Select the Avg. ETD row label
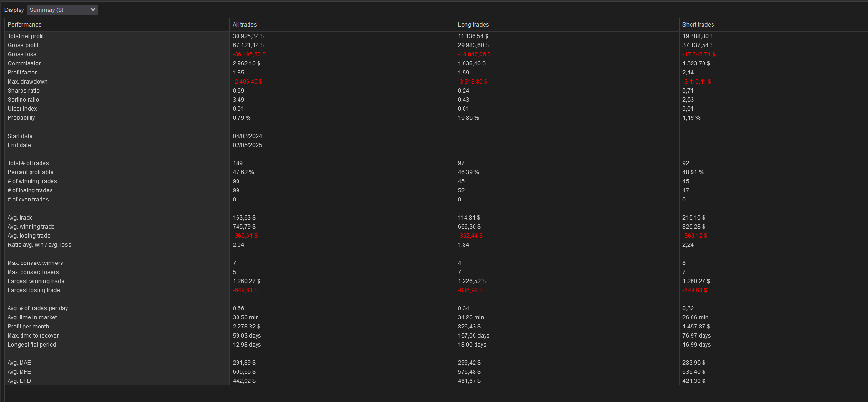 [19, 381]
